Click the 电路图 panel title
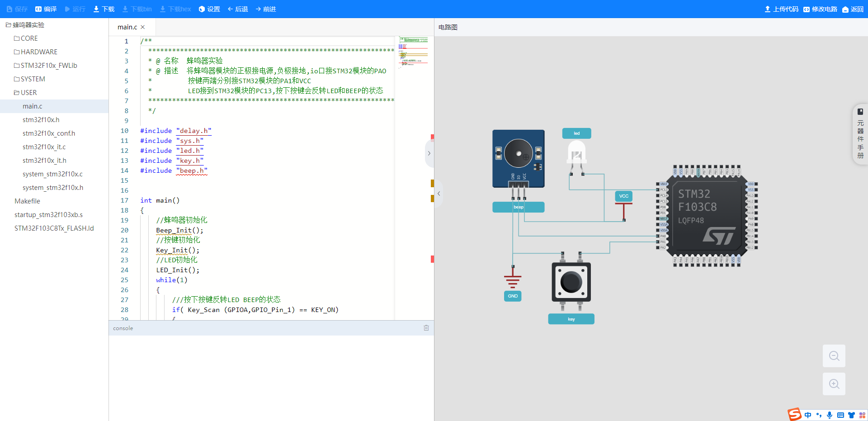Viewport: 868px width, 421px height. tap(448, 27)
